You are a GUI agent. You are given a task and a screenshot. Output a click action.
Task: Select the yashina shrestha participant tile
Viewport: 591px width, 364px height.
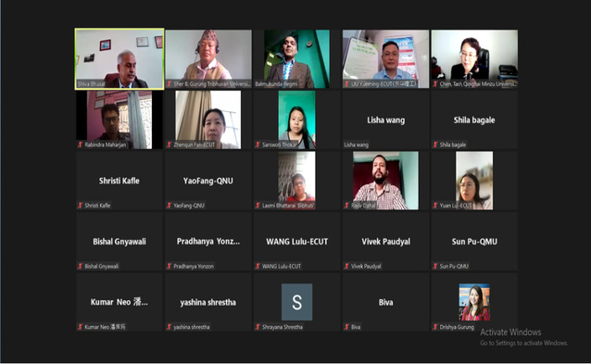pos(208,302)
